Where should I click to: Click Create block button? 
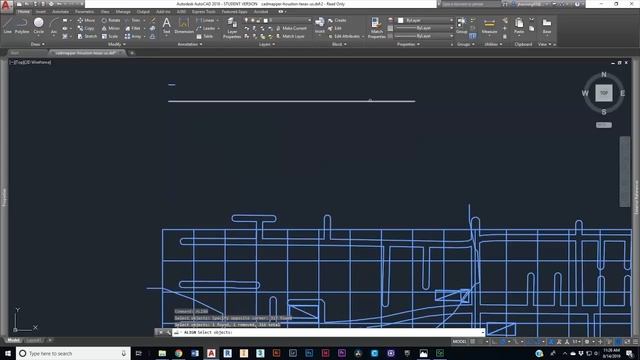(337, 20)
